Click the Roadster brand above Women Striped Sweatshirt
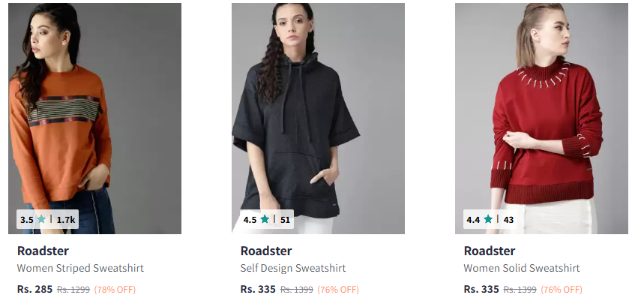 pos(43,251)
